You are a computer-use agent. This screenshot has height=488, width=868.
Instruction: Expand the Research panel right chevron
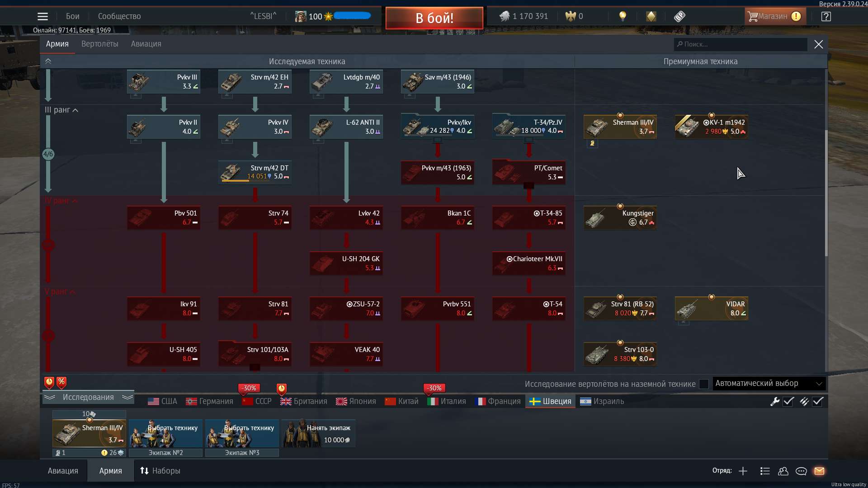click(127, 397)
